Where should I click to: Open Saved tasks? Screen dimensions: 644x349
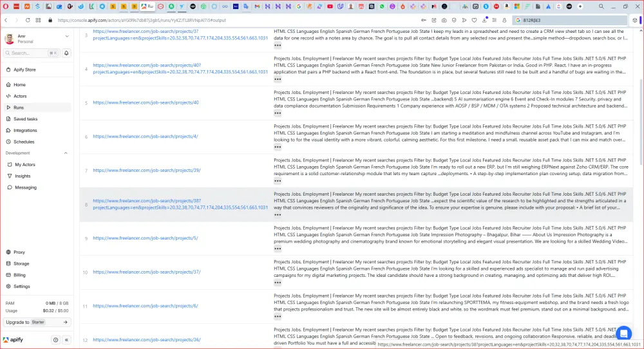tap(25, 119)
